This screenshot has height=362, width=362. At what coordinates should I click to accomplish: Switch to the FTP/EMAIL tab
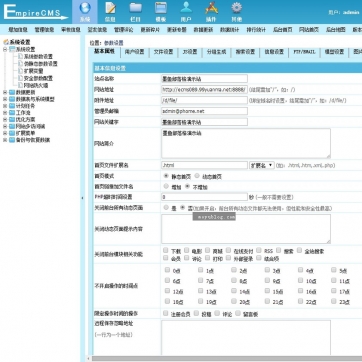point(304,52)
